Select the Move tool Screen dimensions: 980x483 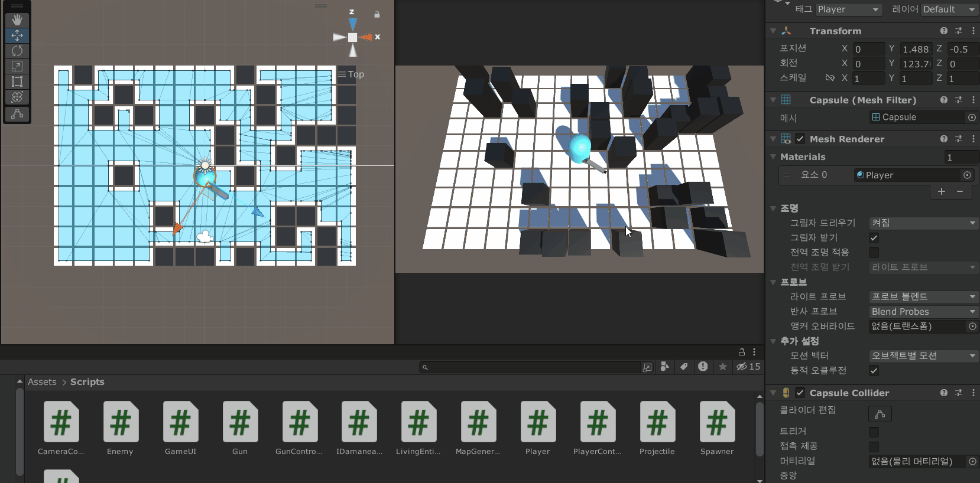pos(17,35)
